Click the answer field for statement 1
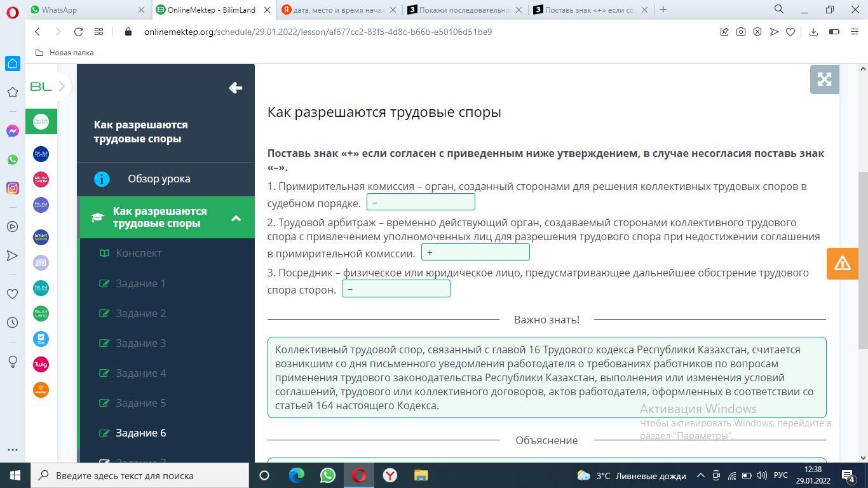This screenshot has width=868, height=488. [x=421, y=202]
